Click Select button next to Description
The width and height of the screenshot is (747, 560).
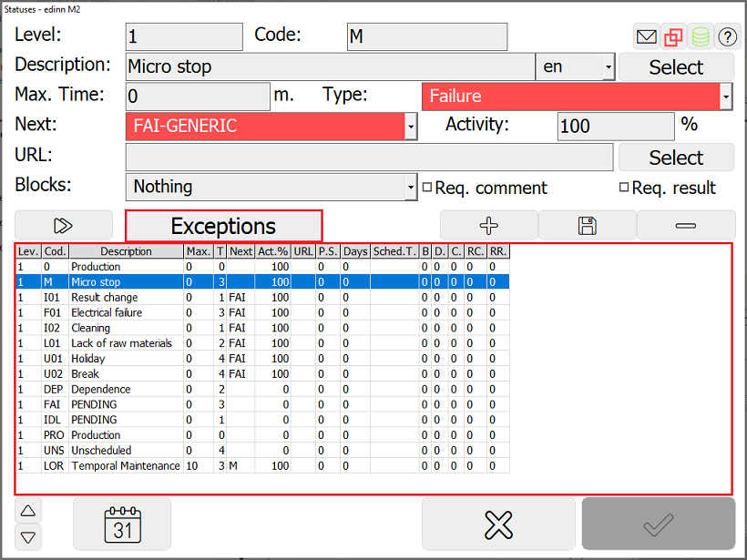pyautogui.click(x=676, y=67)
